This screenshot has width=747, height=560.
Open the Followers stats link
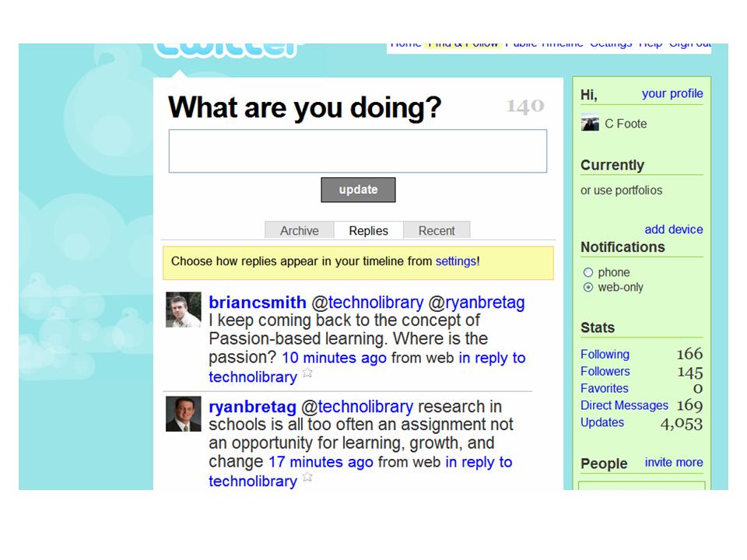(605, 372)
